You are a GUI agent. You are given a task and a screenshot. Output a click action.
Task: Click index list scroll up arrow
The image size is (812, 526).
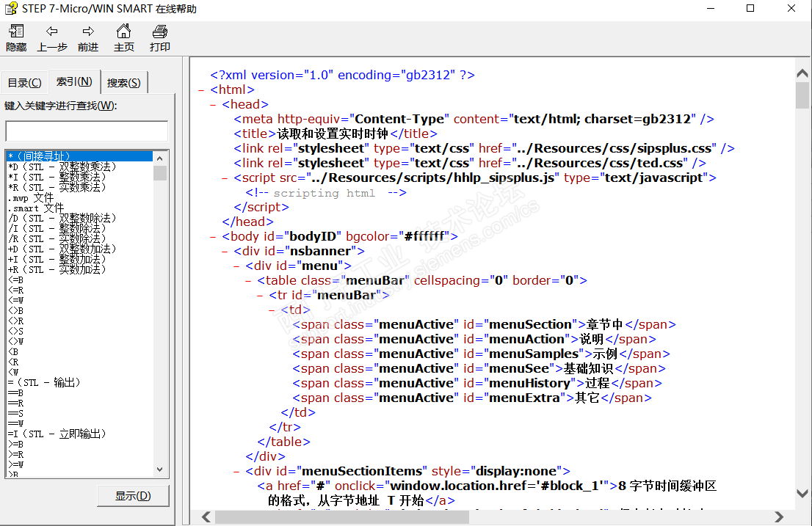159,158
